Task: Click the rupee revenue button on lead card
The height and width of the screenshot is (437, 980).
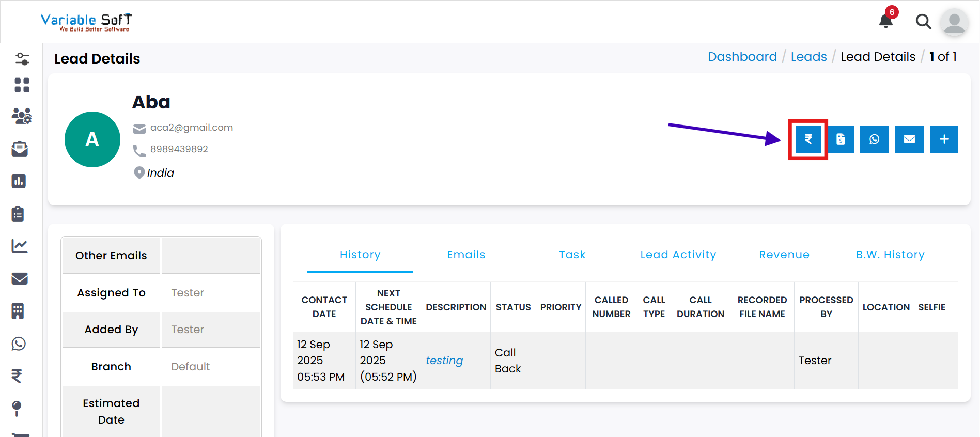Action: tap(808, 139)
